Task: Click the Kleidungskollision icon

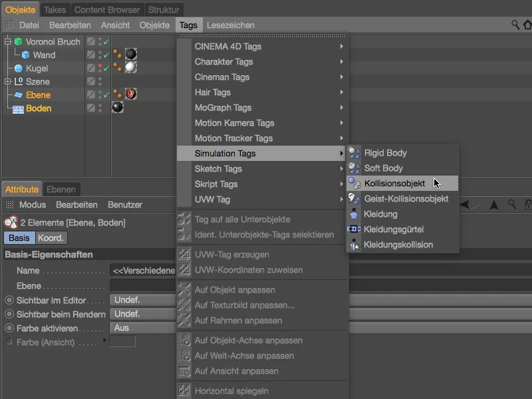Action: click(354, 245)
